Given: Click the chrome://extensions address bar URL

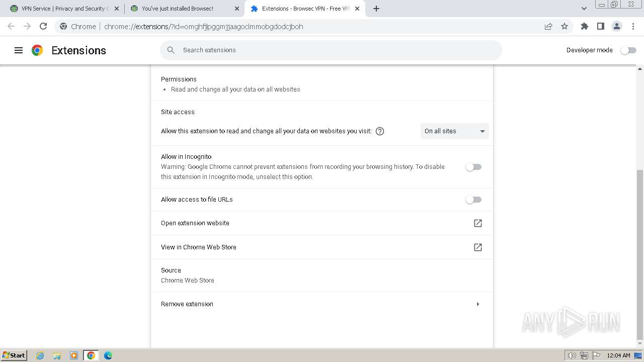Looking at the screenshot, I should pyautogui.click(x=204, y=27).
